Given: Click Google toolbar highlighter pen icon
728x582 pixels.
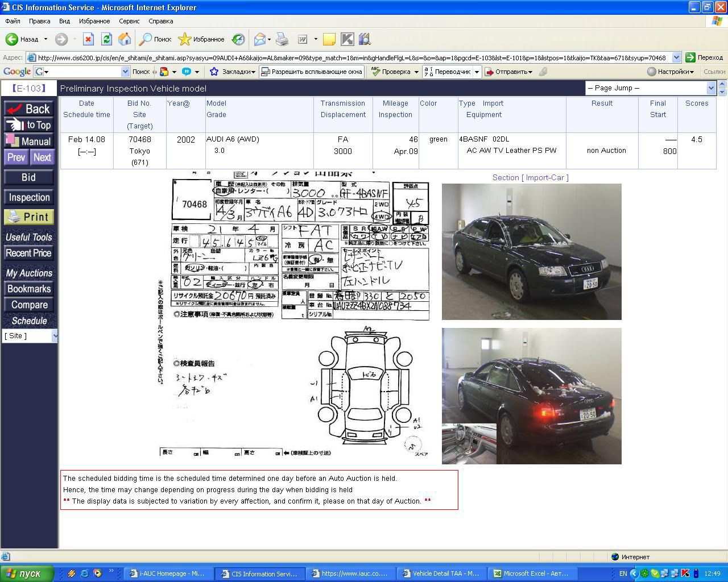Looking at the screenshot, I should coord(543,72).
